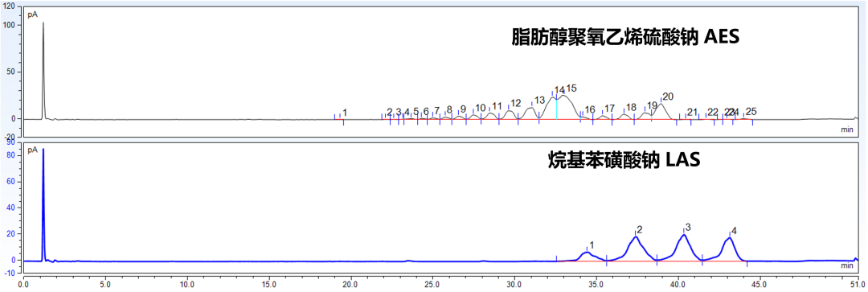Select peak label 3 in the LAS chromatogram
Screen dimensions: 868x292
(x=688, y=227)
